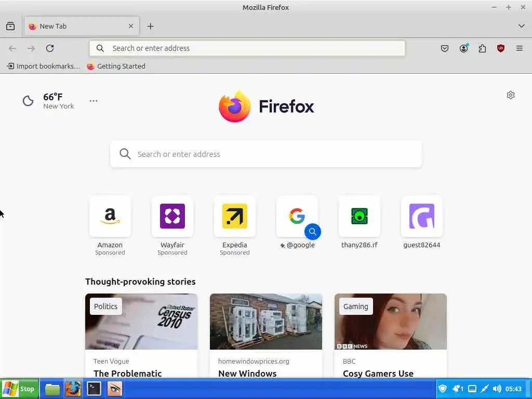Click the 05:43 clock
This screenshot has height=399, width=532.
513,389
